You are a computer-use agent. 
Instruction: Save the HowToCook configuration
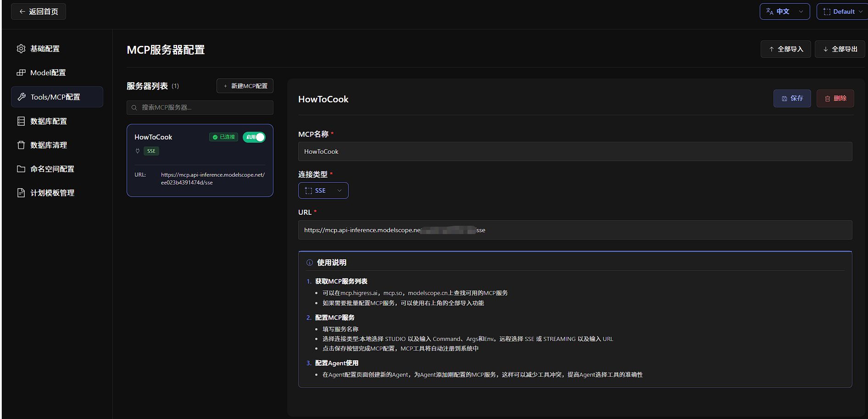(792, 99)
